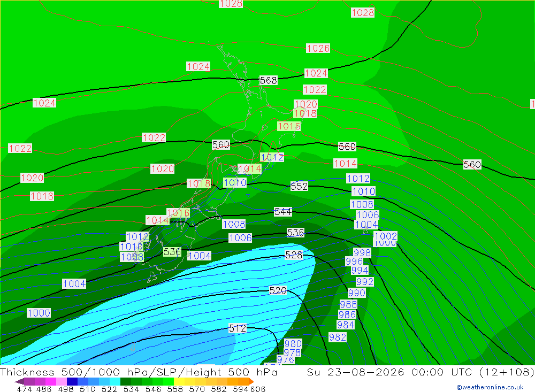Click the 1002 pressure label
Viewport: 535px width, 392px height.
pos(386,236)
